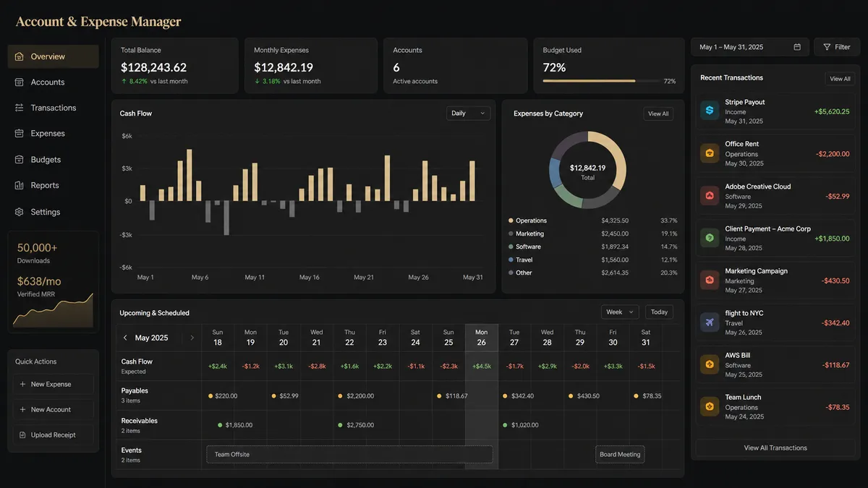The height and width of the screenshot is (488, 868).
Task: Click the flight to NYC airplane icon
Action: (x=710, y=322)
